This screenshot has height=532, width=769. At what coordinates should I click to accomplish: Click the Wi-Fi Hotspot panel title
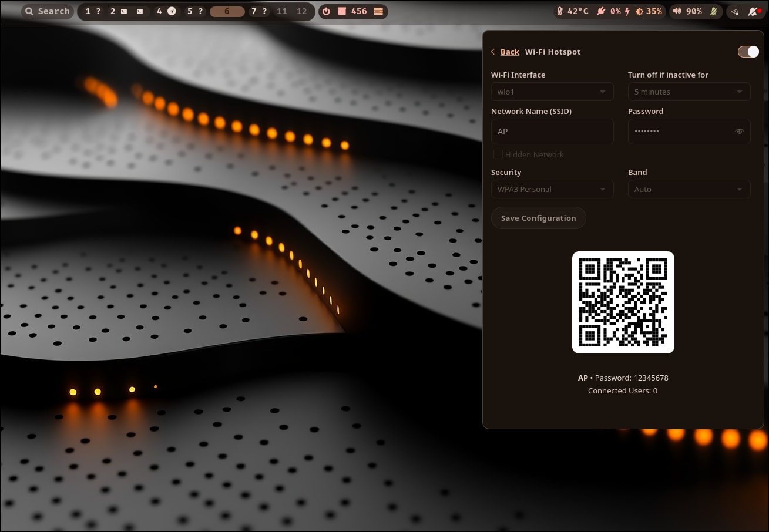[x=553, y=52]
